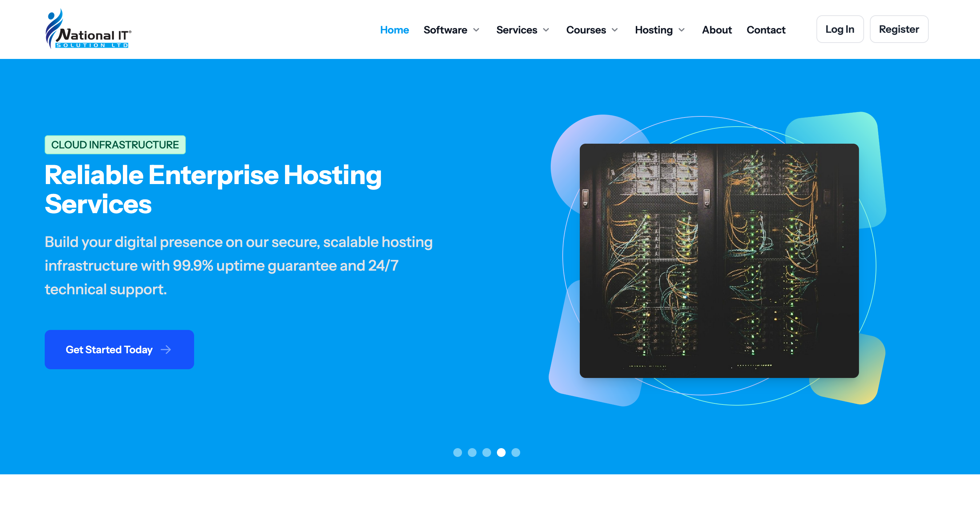Viewport: 980px width, 518px height.
Task: Click the Log In button
Action: 840,29
